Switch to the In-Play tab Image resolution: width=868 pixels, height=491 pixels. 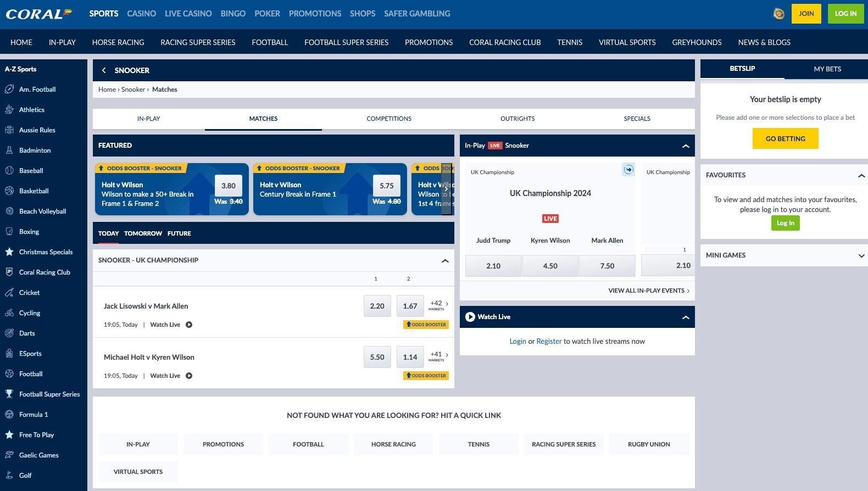coord(148,119)
